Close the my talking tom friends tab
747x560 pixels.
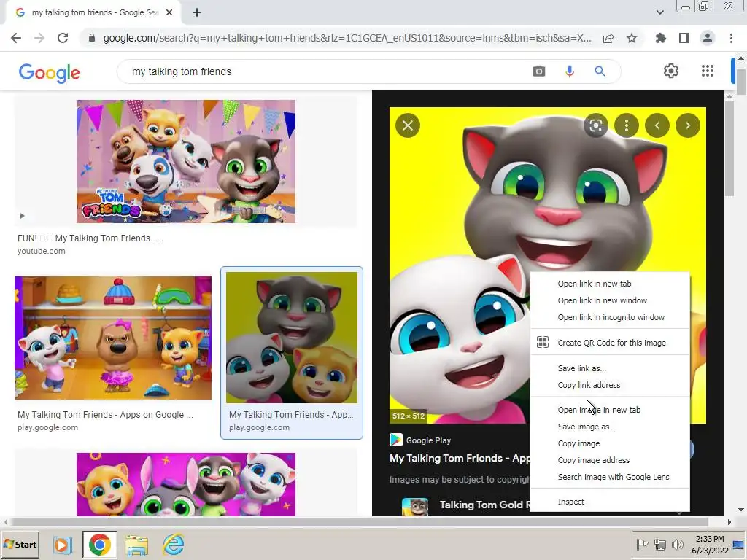(x=169, y=13)
